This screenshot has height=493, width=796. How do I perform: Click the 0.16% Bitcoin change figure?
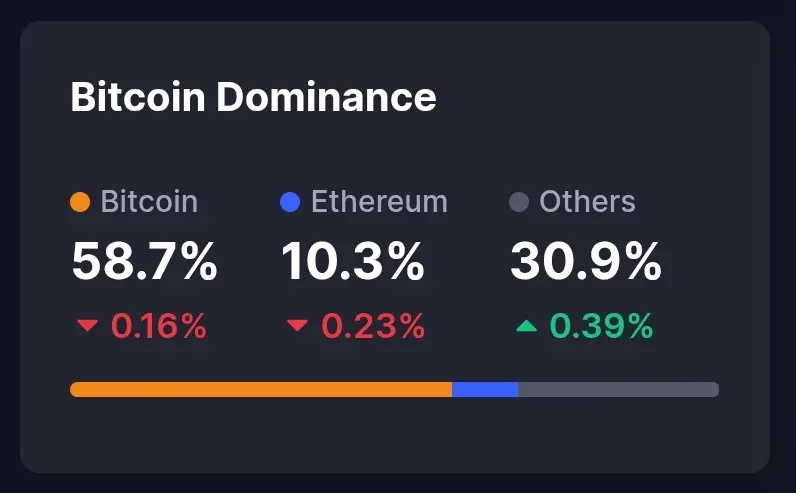[158, 326]
